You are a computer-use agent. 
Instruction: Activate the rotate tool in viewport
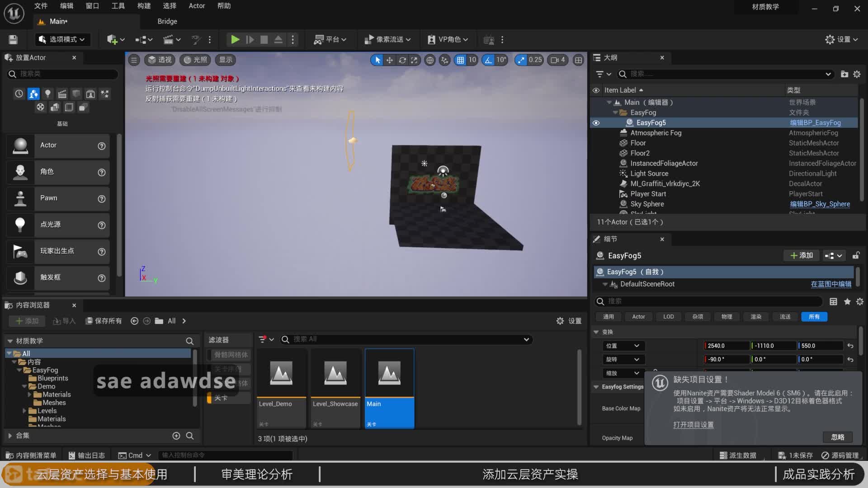pos(402,60)
